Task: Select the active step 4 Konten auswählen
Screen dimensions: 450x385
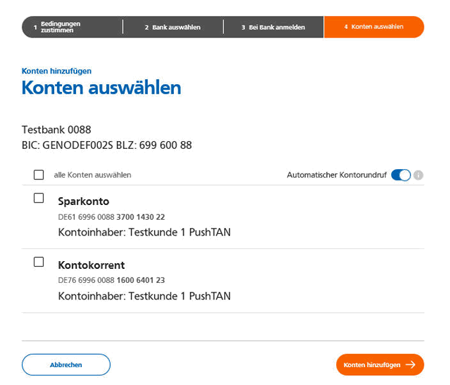Action: (x=374, y=27)
